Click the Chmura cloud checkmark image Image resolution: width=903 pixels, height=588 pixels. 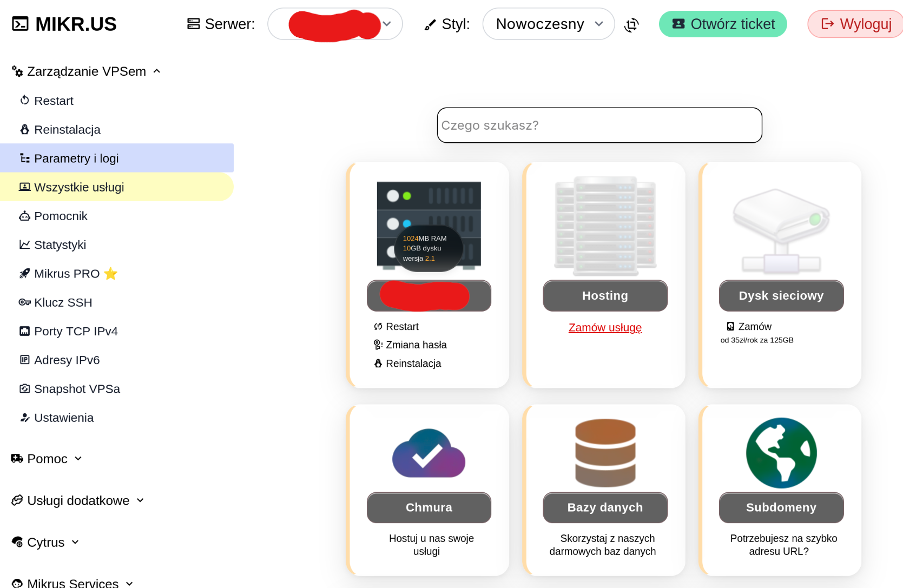[x=429, y=453]
